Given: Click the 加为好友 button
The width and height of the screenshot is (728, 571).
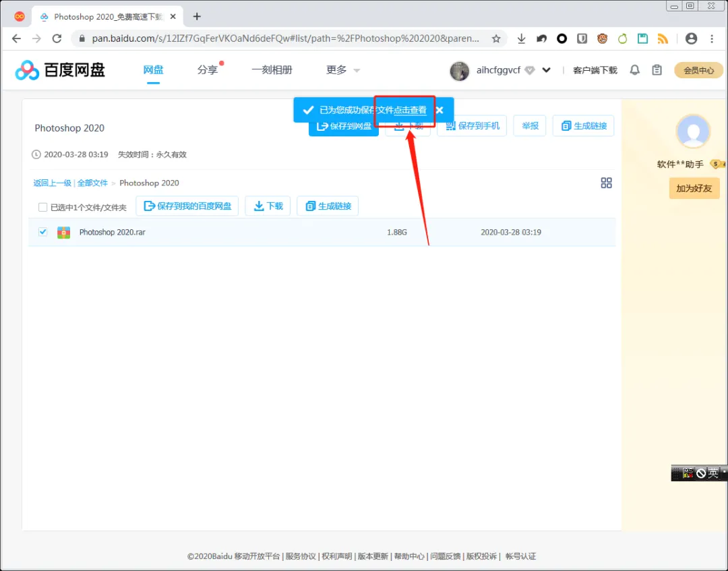Looking at the screenshot, I should click(x=694, y=189).
